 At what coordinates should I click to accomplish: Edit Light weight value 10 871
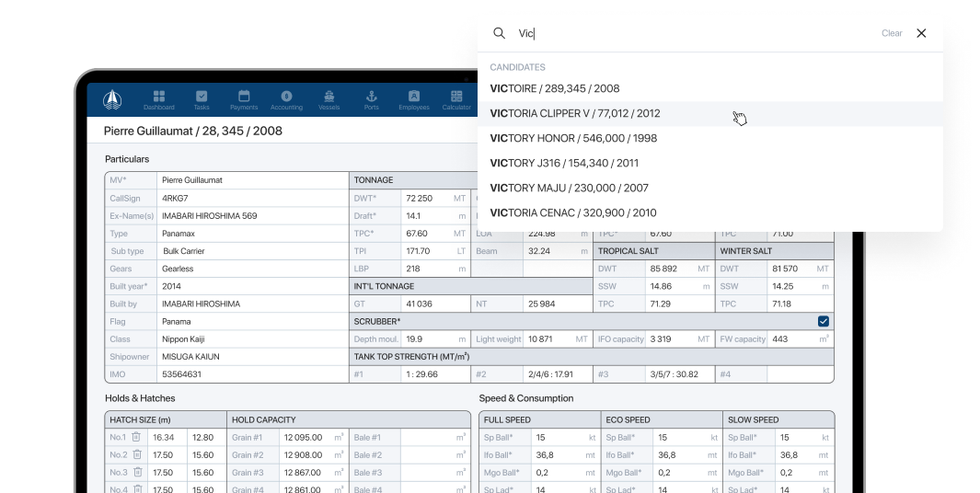click(558, 338)
